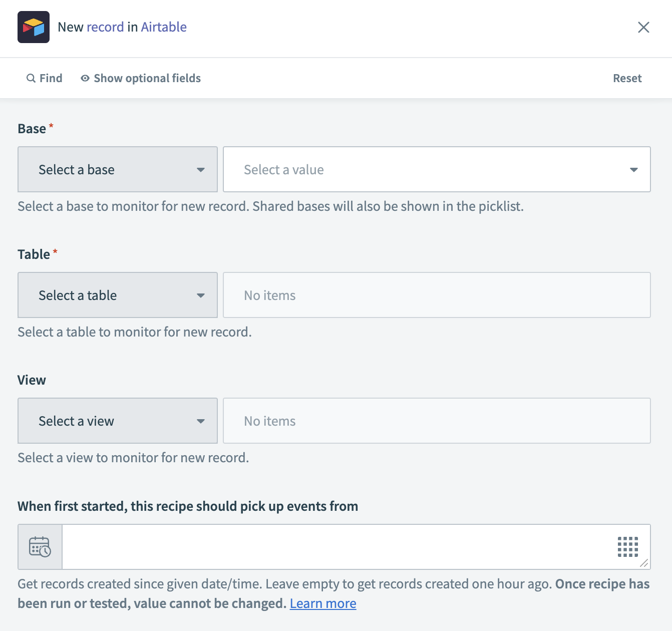Close the Airtable trigger panel
This screenshot has width=672, height=631.
point(643,27)
